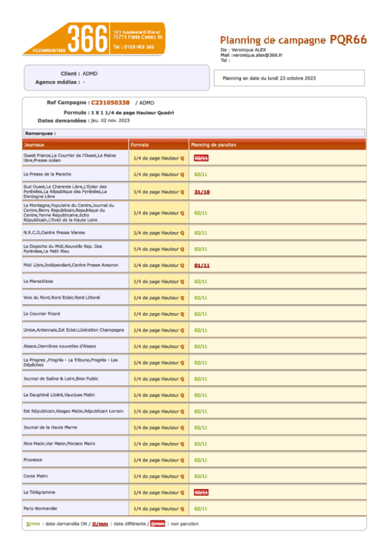The height and width of the screenshot is (555, 392).
Task: Click the requested date "jeu. 02 nov. 2023"
Action: click(110, 121)
